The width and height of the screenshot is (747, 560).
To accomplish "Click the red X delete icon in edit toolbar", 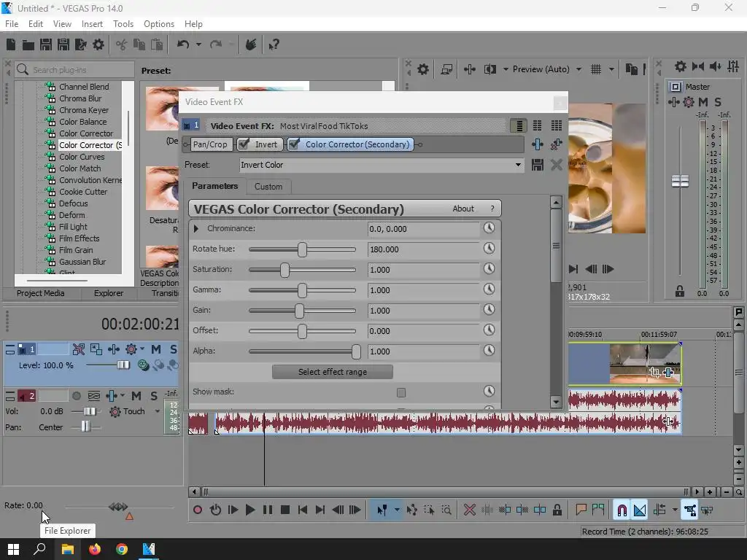I will (x=470, y=510).
